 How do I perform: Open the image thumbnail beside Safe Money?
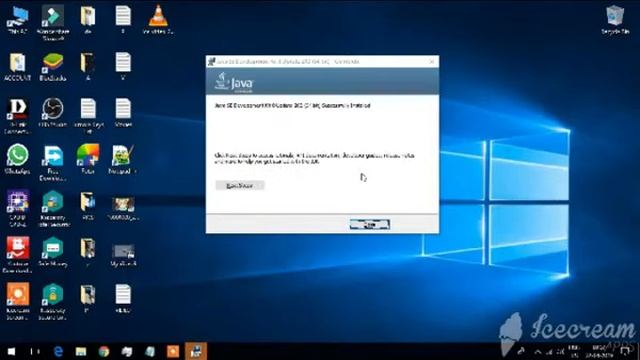(123, 255)
